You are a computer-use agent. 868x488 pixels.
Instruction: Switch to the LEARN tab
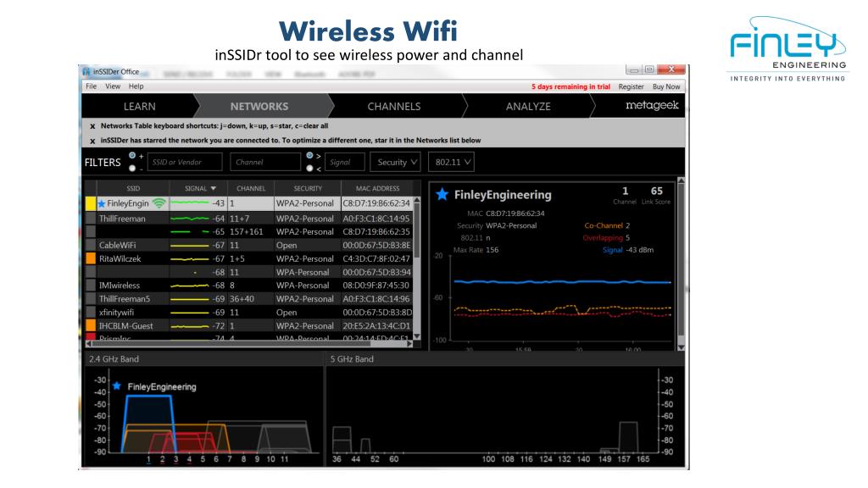[x=140, y=106]
